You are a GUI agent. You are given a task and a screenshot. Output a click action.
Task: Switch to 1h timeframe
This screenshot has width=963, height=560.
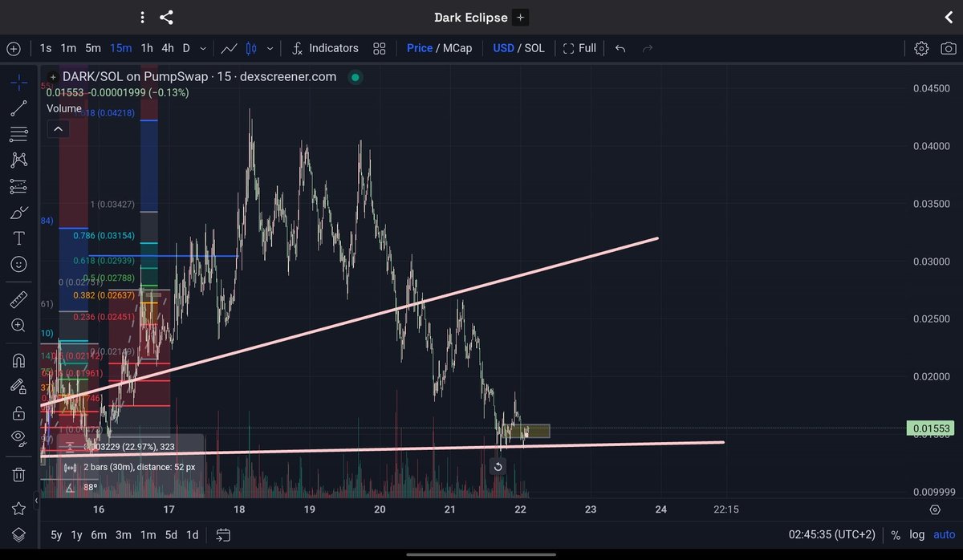[x=147, y=48]
